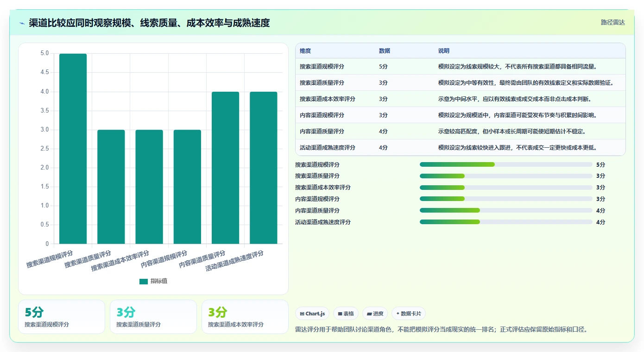Click the 活动渠道成熟速度评分 progress bar

[x=506, y=222]
